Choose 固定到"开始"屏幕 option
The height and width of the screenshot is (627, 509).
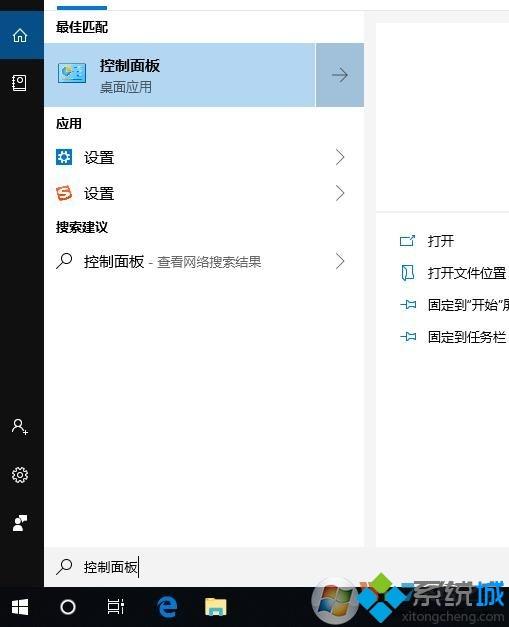468,305
